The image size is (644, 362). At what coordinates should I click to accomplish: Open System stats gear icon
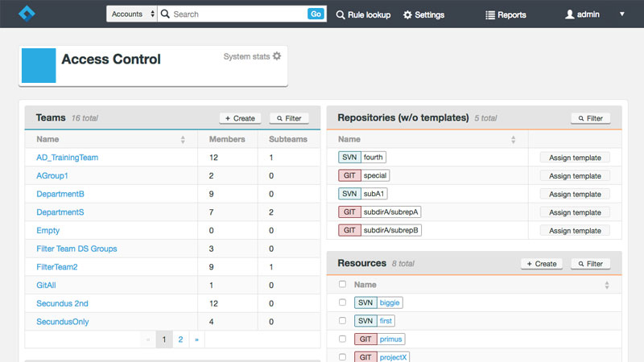(277, 56)
